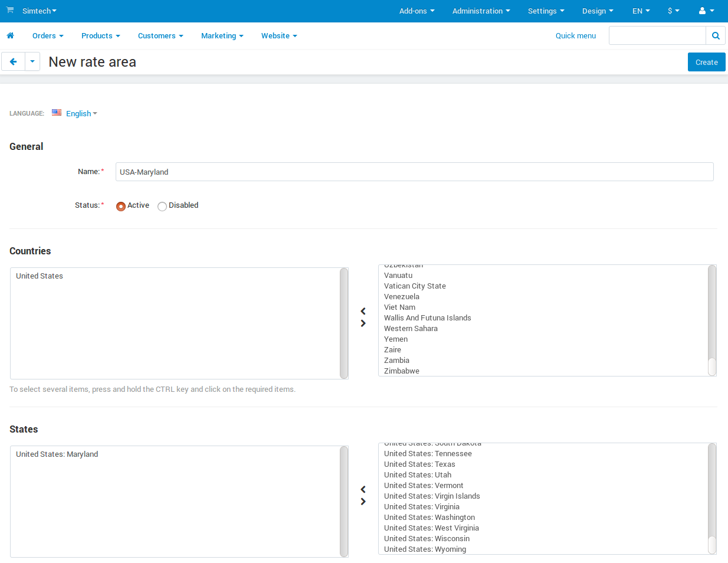Click the shopping cart icon beside Simtech
728x563 pixels.
(x=10, y=10)
